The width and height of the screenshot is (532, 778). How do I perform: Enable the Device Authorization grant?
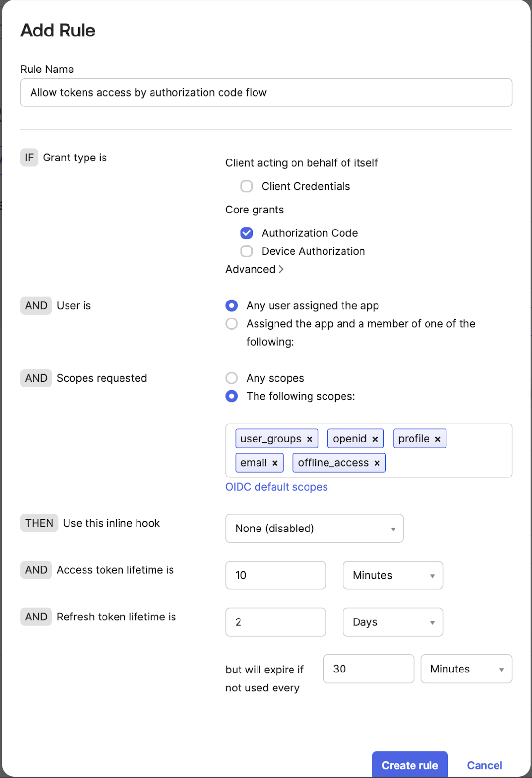(x=247, y=251)
